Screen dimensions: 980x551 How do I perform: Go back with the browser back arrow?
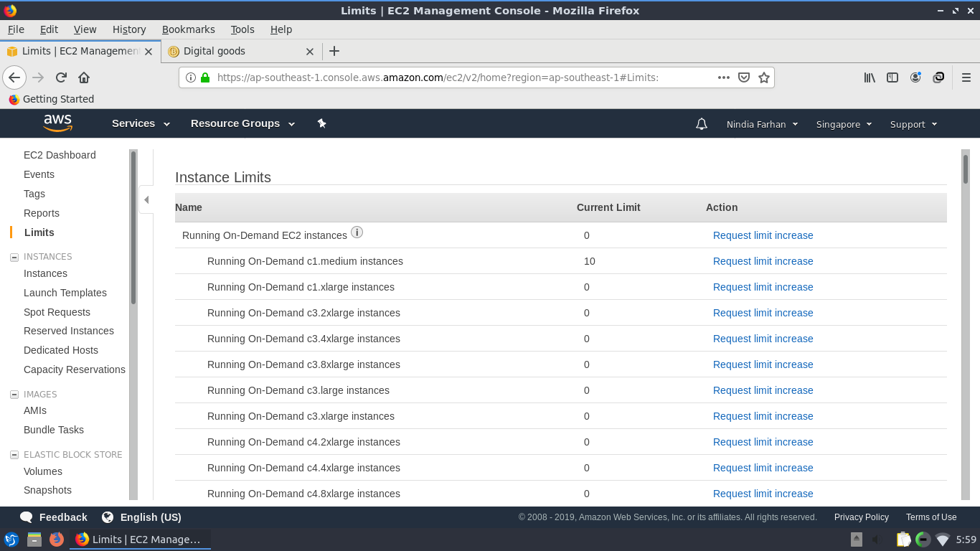(x=14, y=77)
